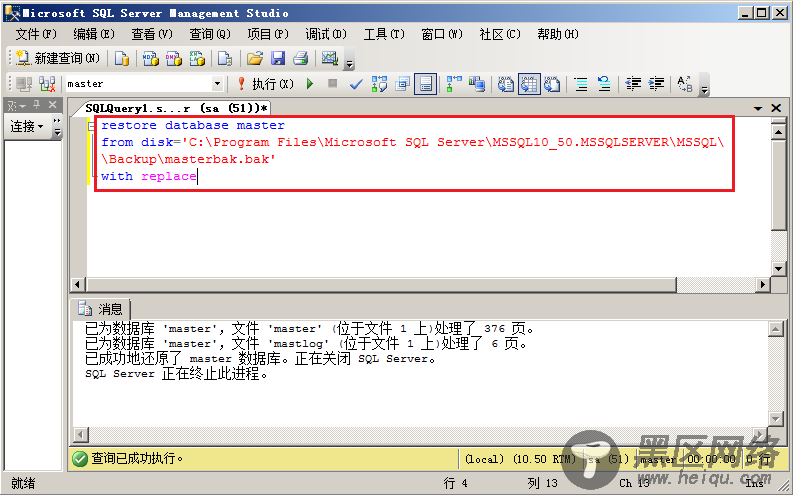The width and height of the screenshot is (793, 495).
Task: Click the Change Connection icon
Action: coord(47,83)
